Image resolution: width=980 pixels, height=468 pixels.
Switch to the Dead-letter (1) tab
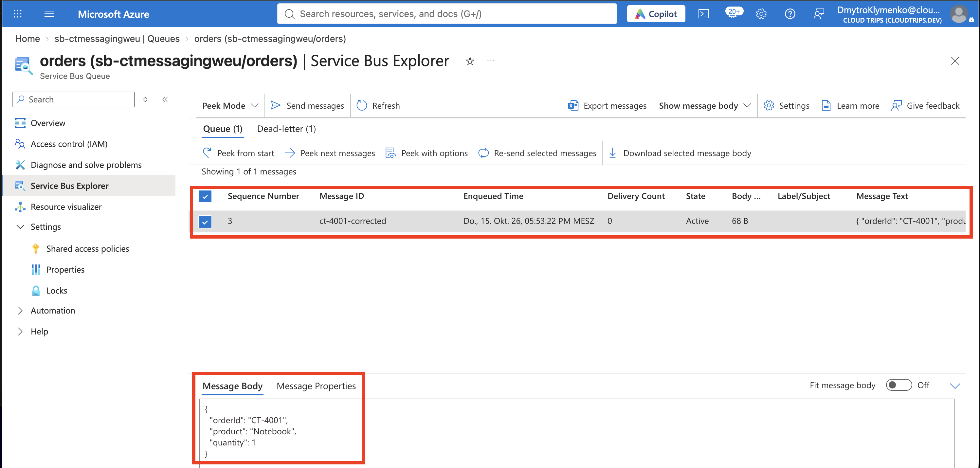click(286, 129)
